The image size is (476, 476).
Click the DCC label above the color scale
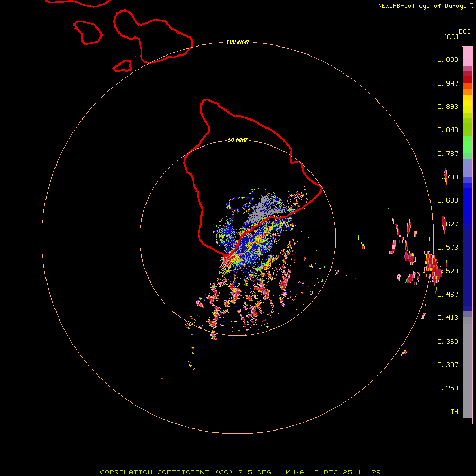464,32
